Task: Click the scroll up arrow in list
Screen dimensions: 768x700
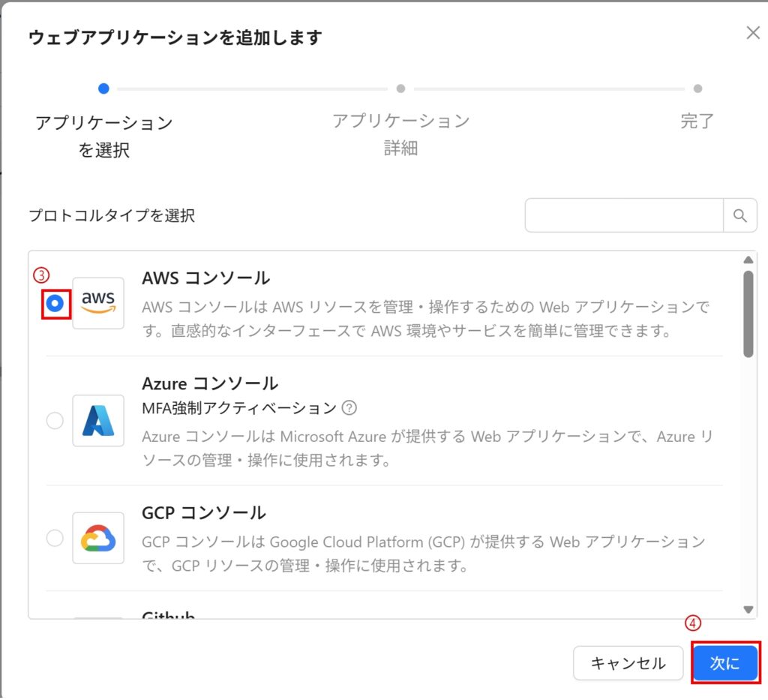Action: tap(747, 260)
